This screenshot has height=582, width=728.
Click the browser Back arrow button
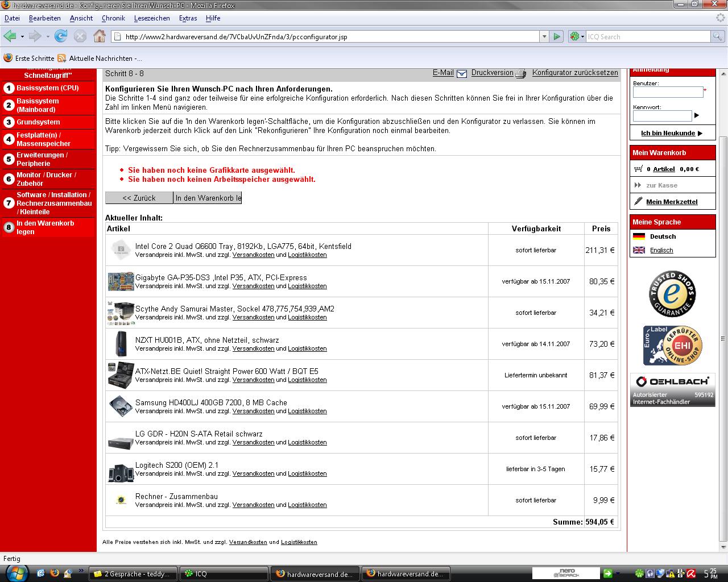click(x=9, y=36)
